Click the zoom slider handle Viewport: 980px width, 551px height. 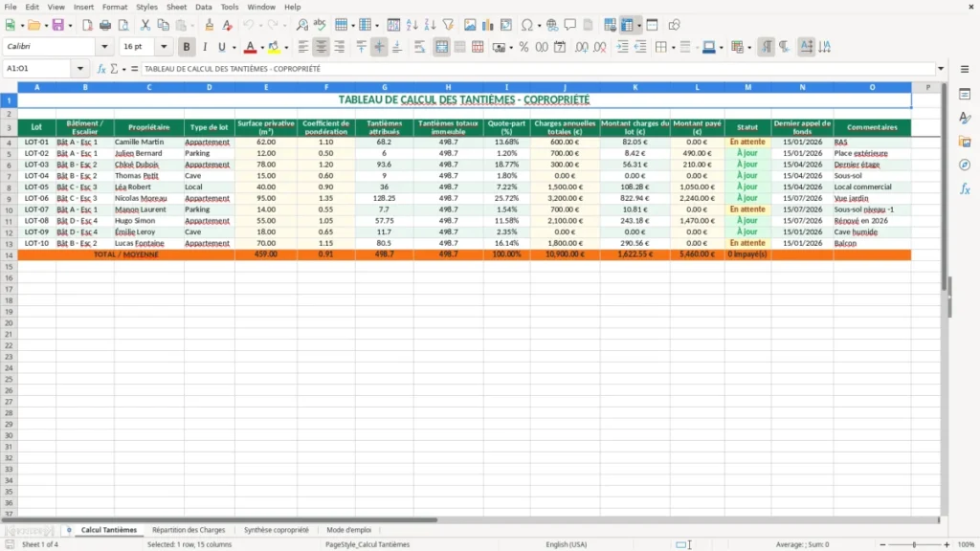(x=914, y=544)
